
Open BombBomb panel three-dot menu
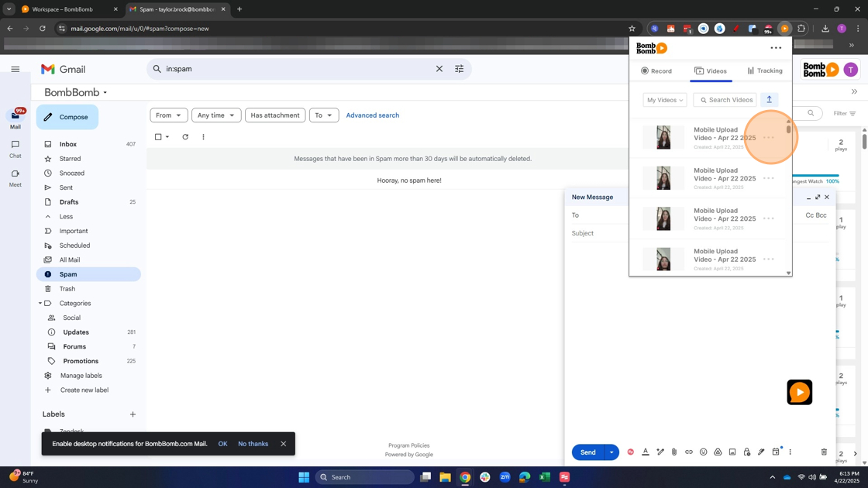click(x=776, y=48)
